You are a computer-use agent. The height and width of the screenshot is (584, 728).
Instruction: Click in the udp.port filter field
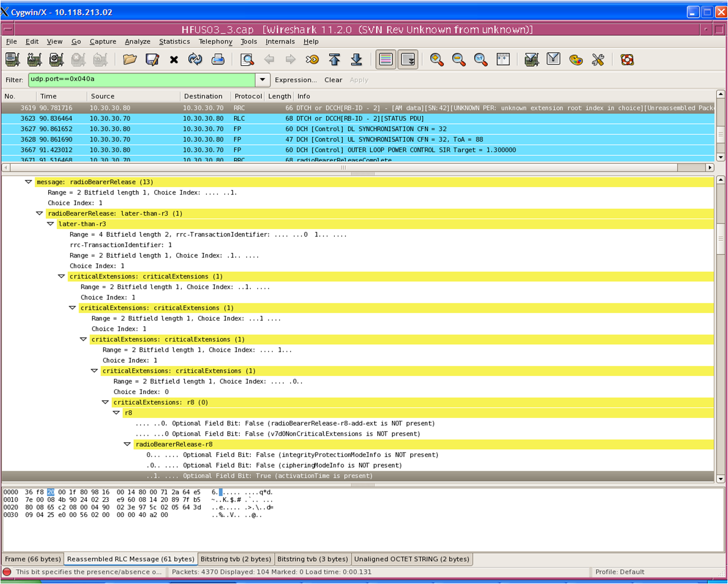click(x=142, y=80)
